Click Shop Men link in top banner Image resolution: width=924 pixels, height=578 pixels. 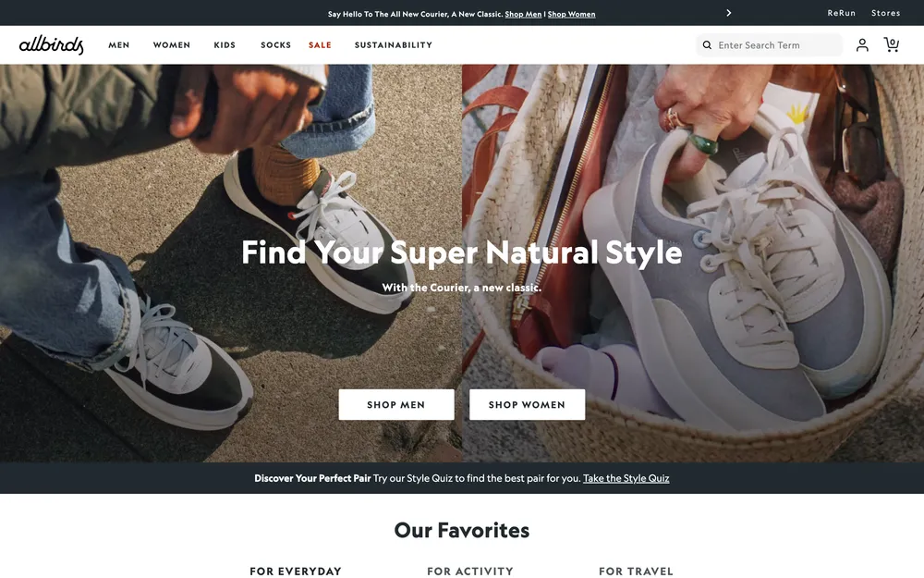click(523, 14)
